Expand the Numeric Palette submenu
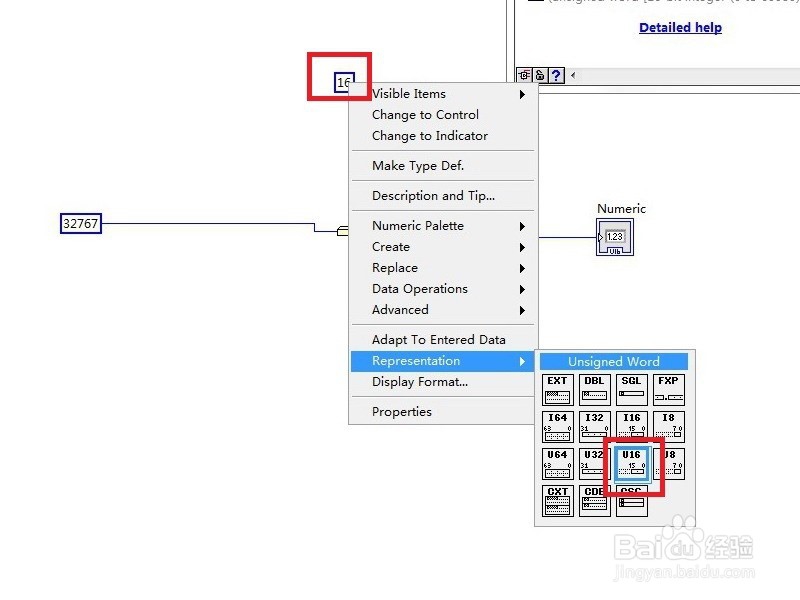This screenshot has width=800, height=600. (443, 226)
